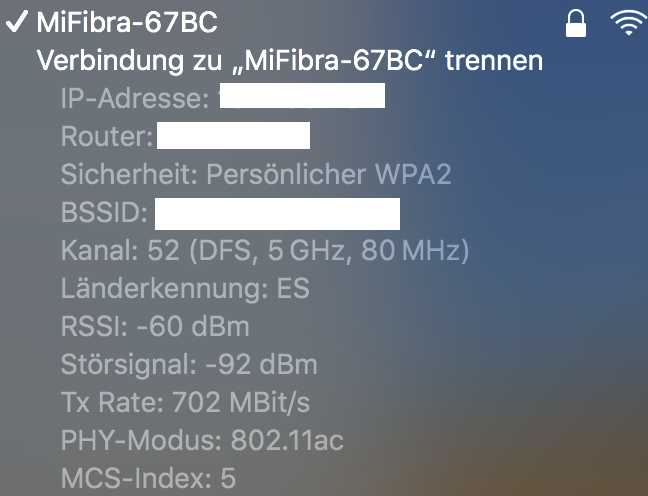Click the checkmark beside MiFibra-67BC

18,22
